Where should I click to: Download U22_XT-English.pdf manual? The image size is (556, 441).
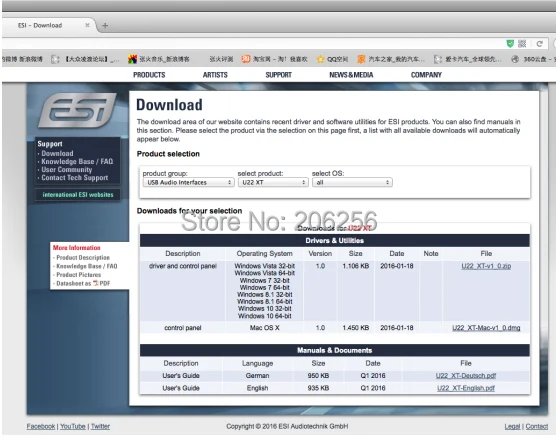click(x=466, y=388)
